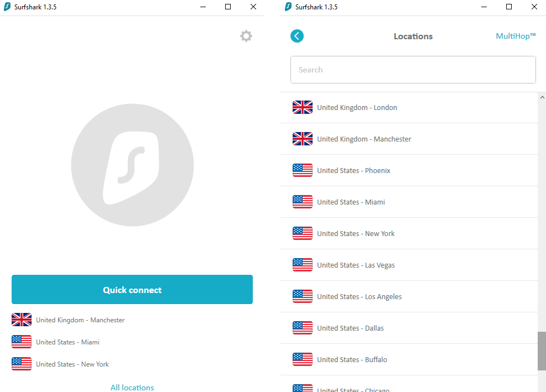Click the US flag next to Los Angeles
This screenshot has height=392, width=546.
pyautogui.click(x=303, y=296)
